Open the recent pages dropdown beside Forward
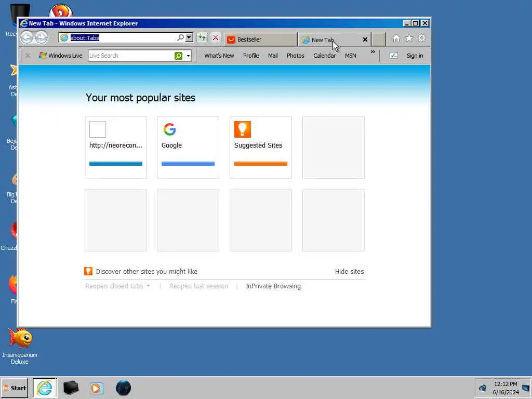 pos(52,37)
